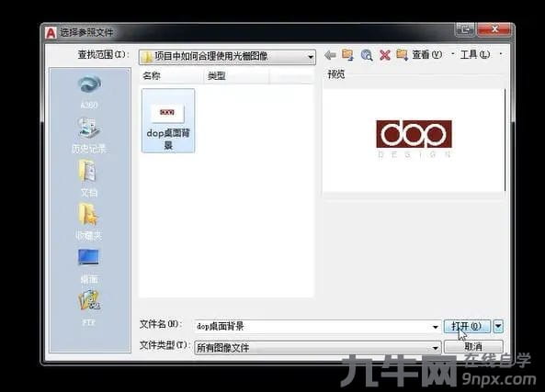
Task: Open the 文档 documents folder shortcut
Action: (x=89, y=178)
